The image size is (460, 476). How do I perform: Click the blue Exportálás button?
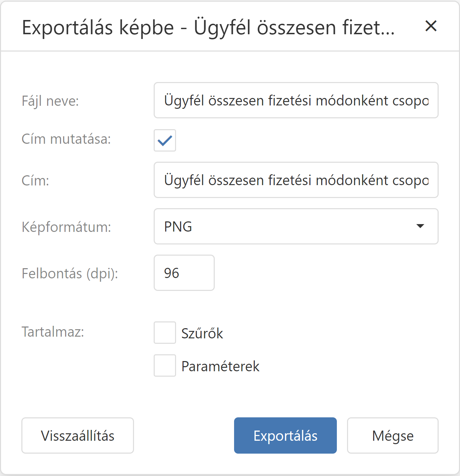click(285, 436)
